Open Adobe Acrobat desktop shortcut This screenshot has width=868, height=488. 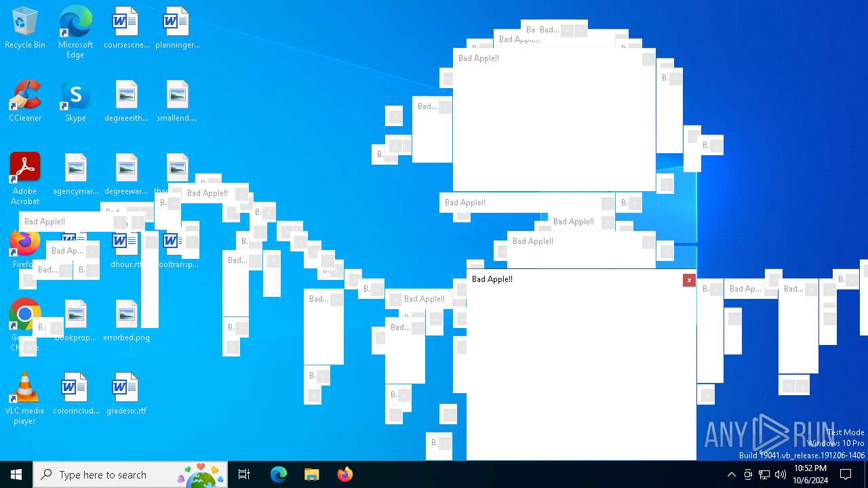(x=25, y=179)
